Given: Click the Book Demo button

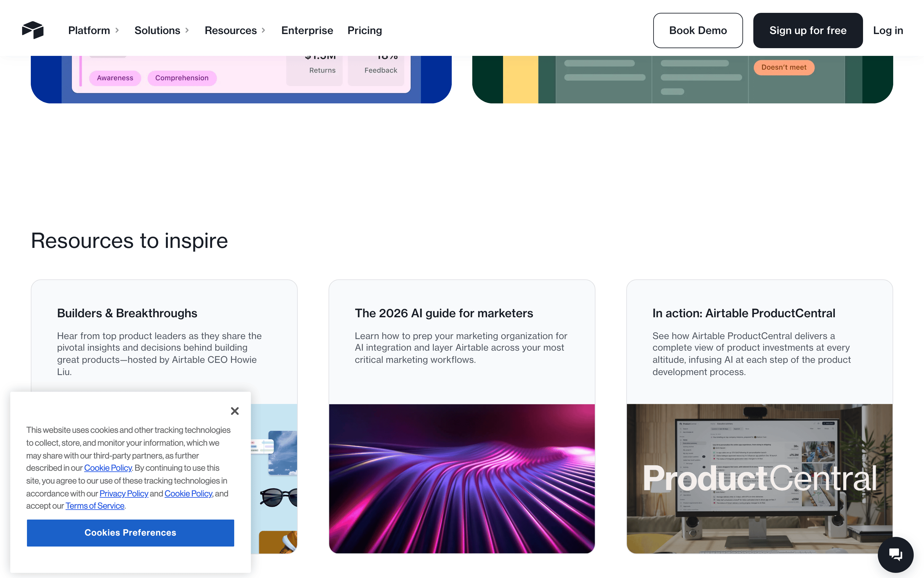Looking at the screenshot, I should point(697,31).
